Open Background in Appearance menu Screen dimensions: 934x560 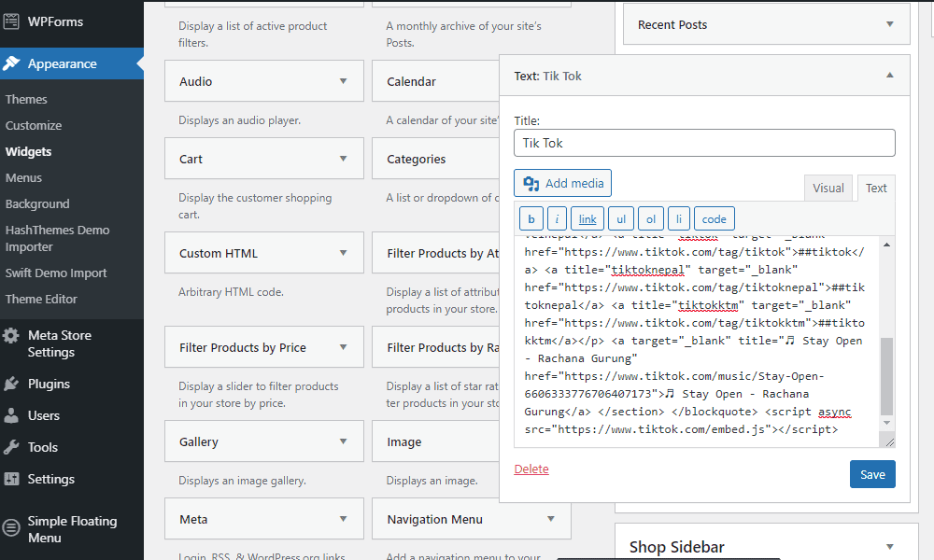tap(37, 204)
